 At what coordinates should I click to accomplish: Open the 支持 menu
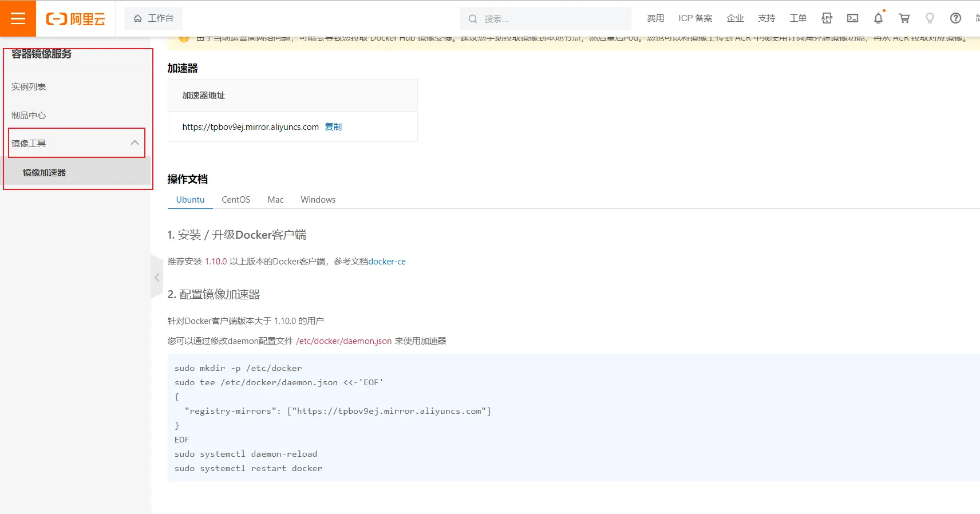tap(766, 18)
